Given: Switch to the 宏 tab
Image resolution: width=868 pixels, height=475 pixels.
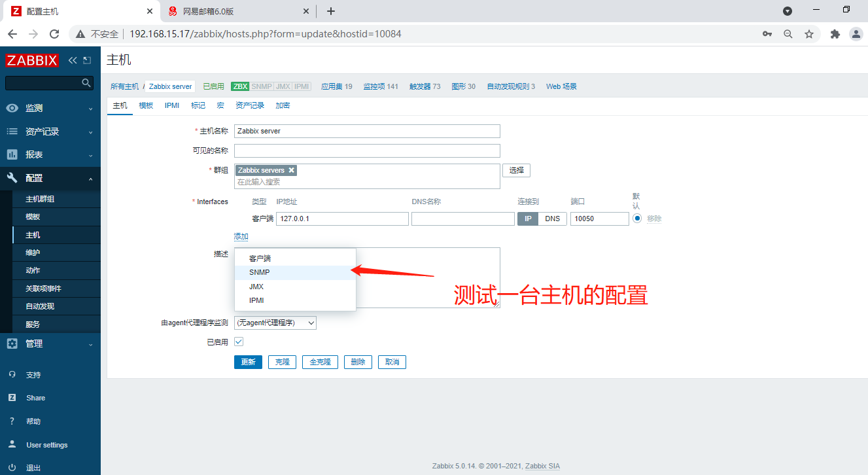Looking at the screenshot, I should (x=220, y=105).
